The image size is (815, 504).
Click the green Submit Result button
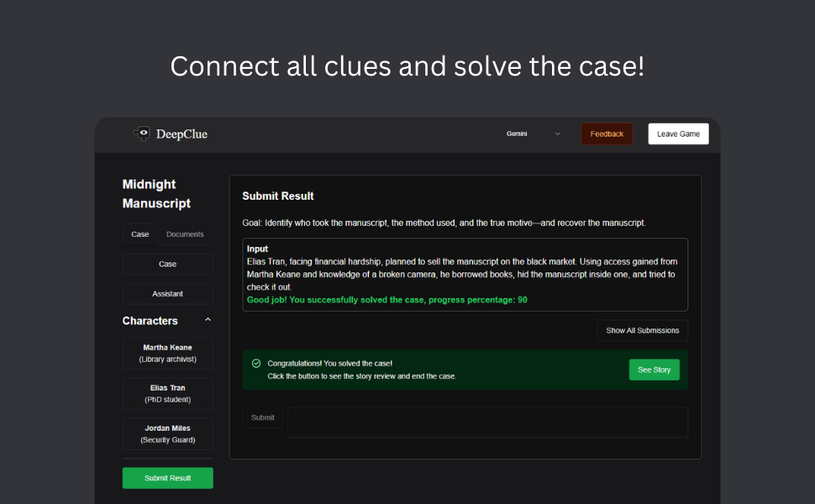point(168,478)
